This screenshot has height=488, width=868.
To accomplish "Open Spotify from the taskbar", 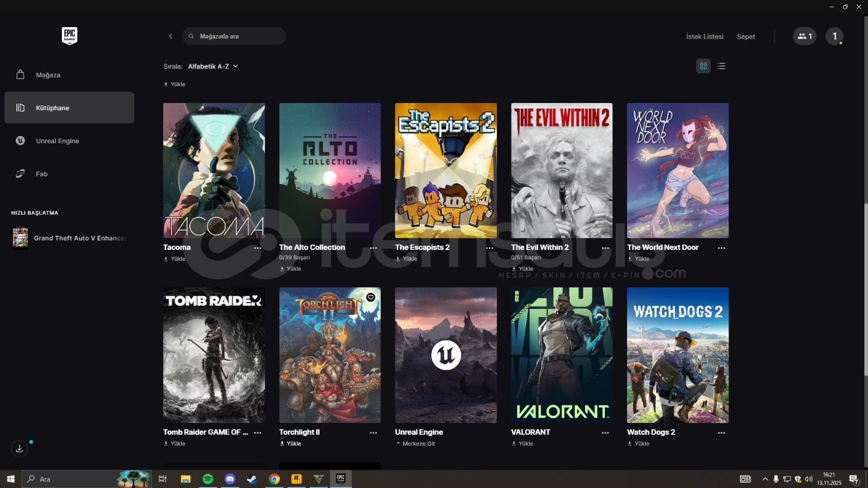I will tap(208, 479).
